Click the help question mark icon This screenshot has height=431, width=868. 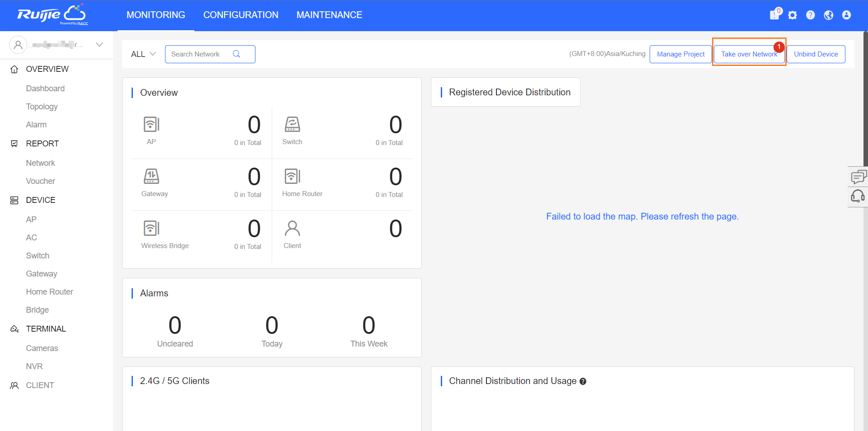click(x=811, y=15)
